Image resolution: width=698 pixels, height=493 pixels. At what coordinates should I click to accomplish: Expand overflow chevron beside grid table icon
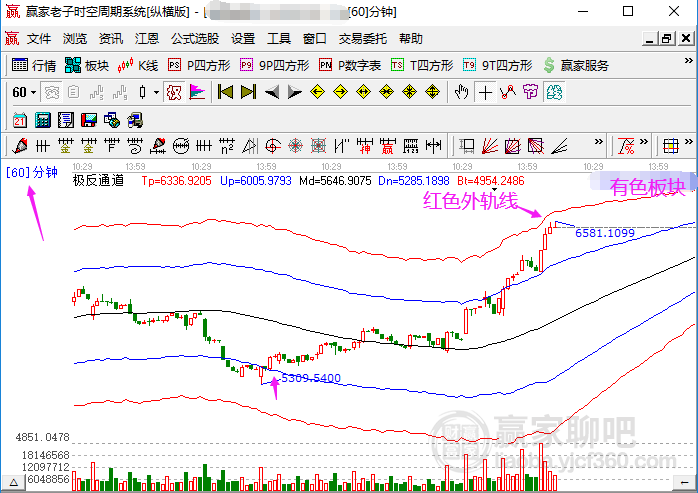coord(689,142)
